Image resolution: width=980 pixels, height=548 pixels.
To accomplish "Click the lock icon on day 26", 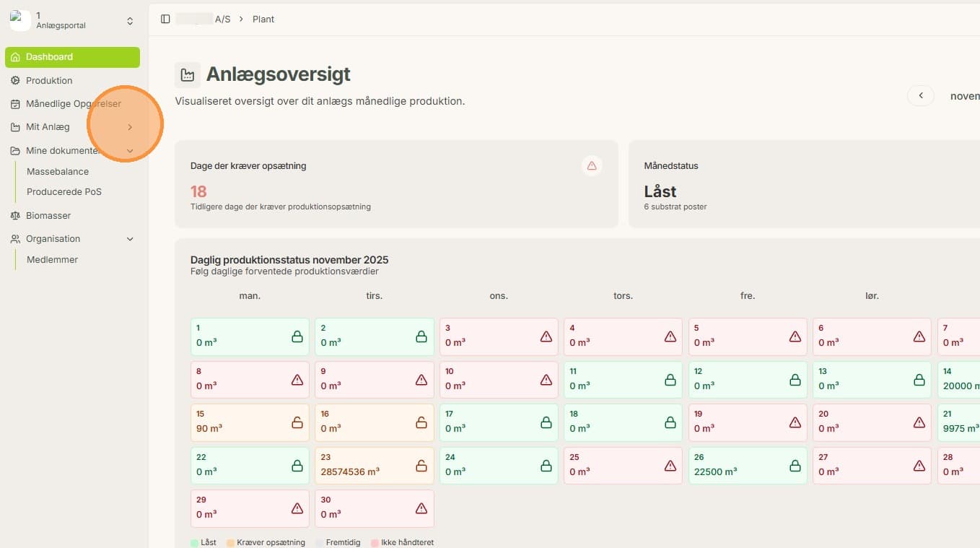I will pyautogui.click(x=795, y=466).
